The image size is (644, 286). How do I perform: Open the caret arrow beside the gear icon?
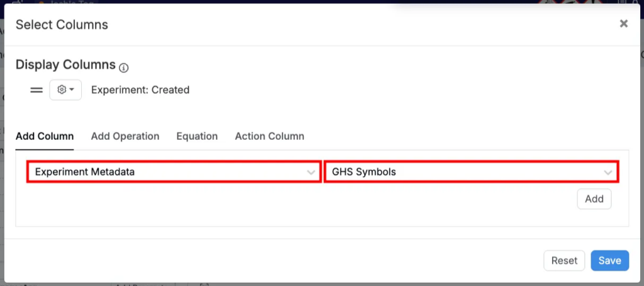[x=72, y=90]
